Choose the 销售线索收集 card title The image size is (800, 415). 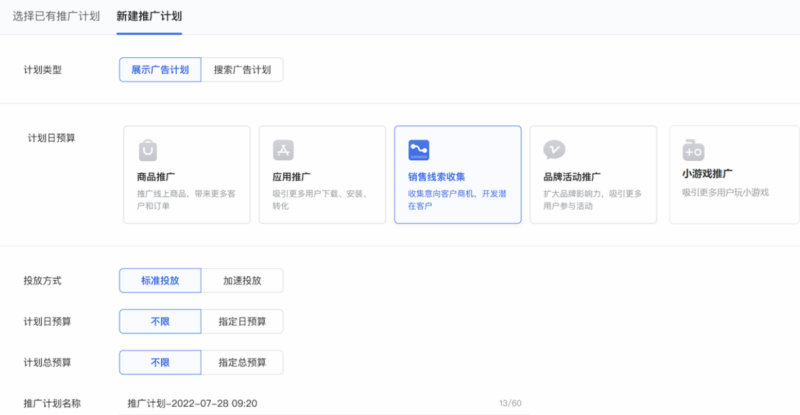(436, 177)
